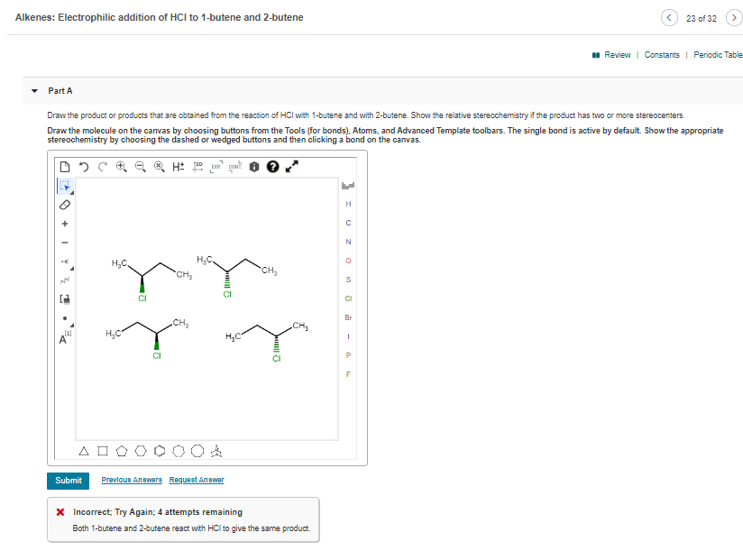This screenshot has height=560, width=743.
Task: Redo the last drawing action
Action: (x=102, y=166)
